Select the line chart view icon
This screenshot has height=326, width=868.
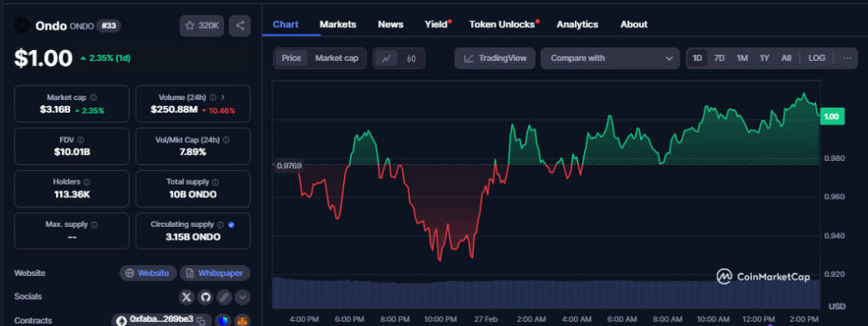coord(387,58)
